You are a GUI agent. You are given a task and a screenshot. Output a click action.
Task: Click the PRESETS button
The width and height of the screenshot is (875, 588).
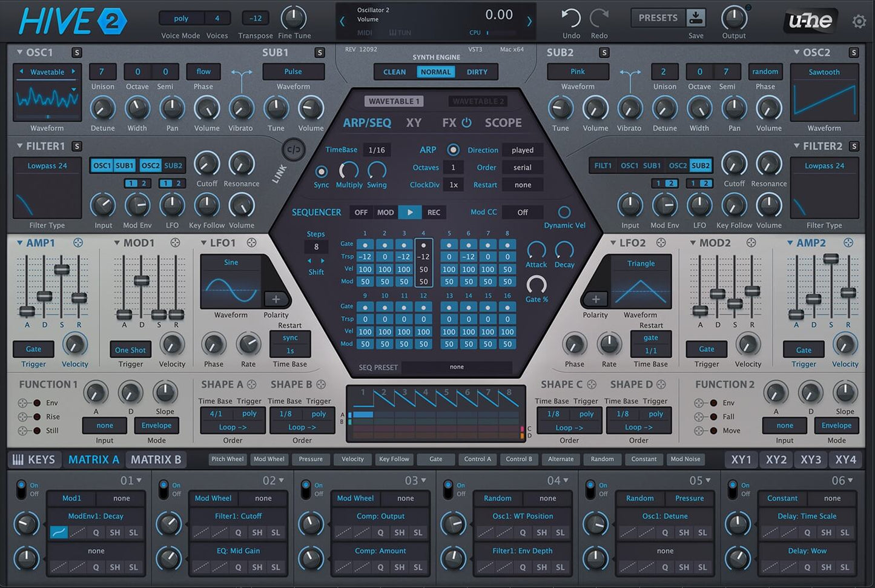tap(658, 18)
